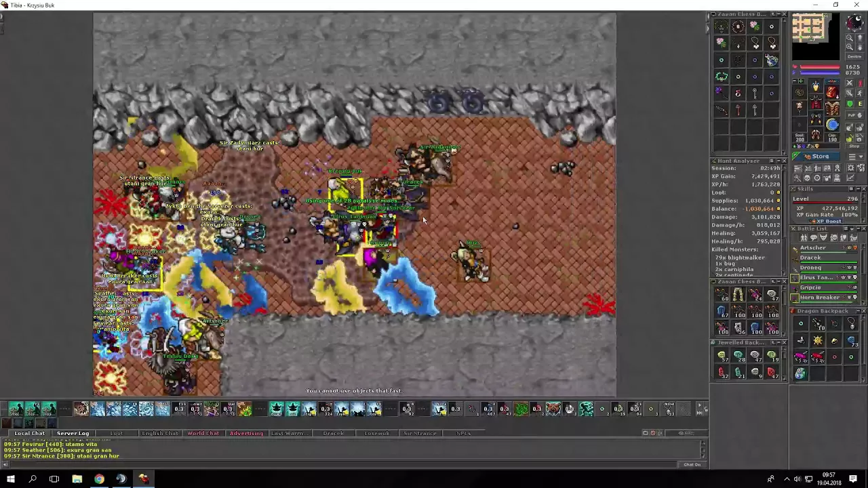Click the red dragon backpack equipment slot
Viewport: 868px width, 488px height.
coord(832,92)
